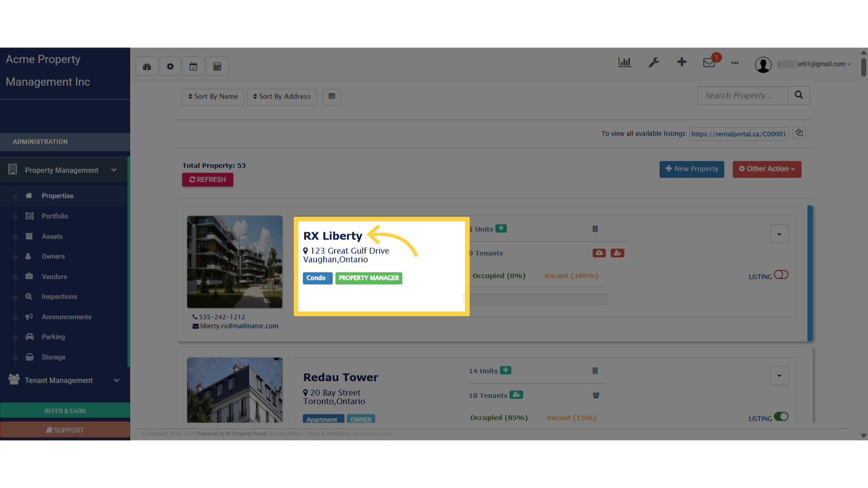Open the Owners sidebar menu item
This screenshot has width=868, height=488.
pos(53,256)
